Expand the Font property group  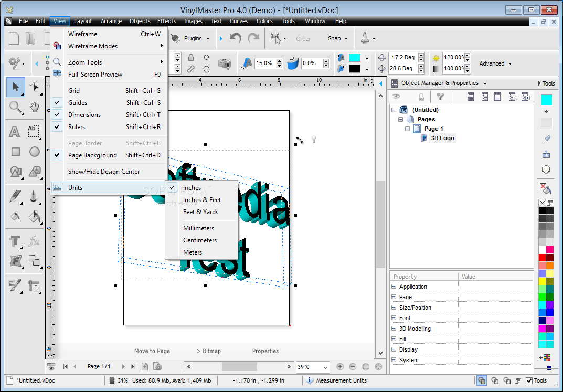click(394, 318)
